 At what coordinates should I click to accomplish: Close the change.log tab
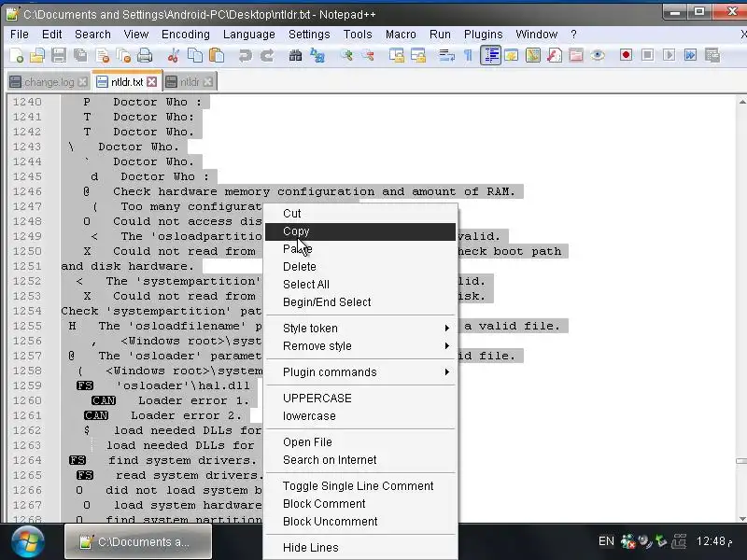point(82,82)
